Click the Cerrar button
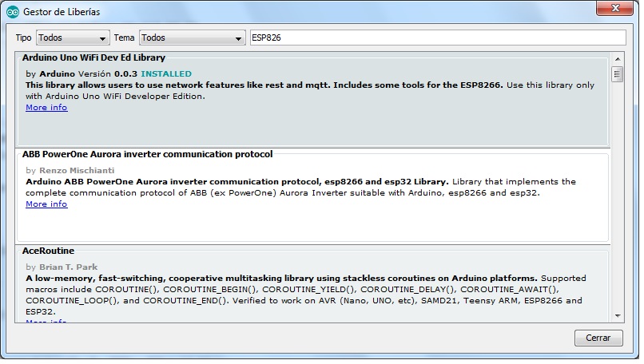 pos(598,338)
